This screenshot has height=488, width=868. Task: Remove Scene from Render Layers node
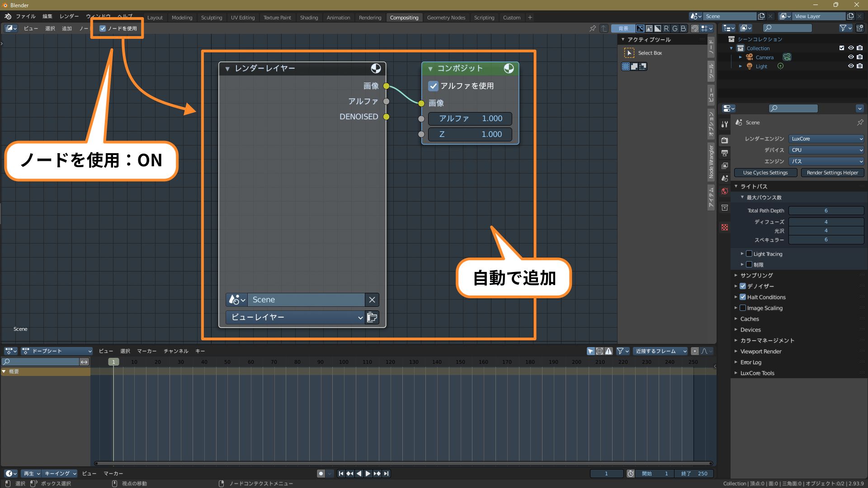tap(372, 300)
